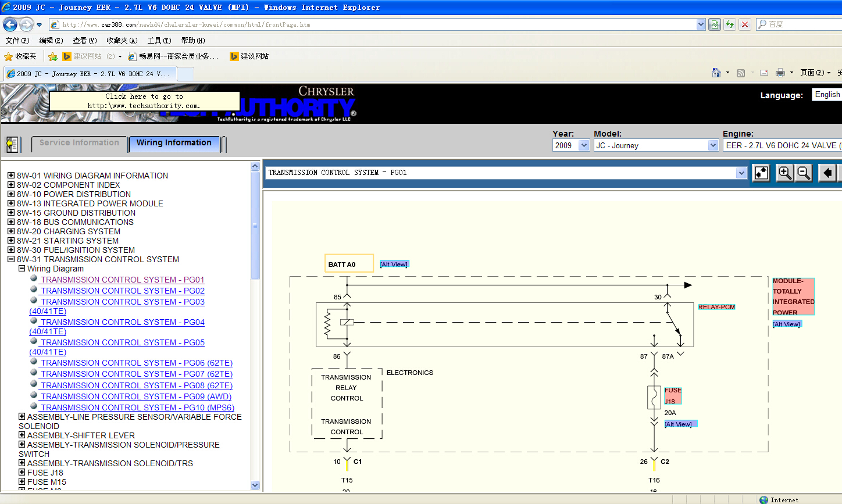Go back with the browser Back button
The height and width of the screenshot is (504, 842).
pos(10,24)
